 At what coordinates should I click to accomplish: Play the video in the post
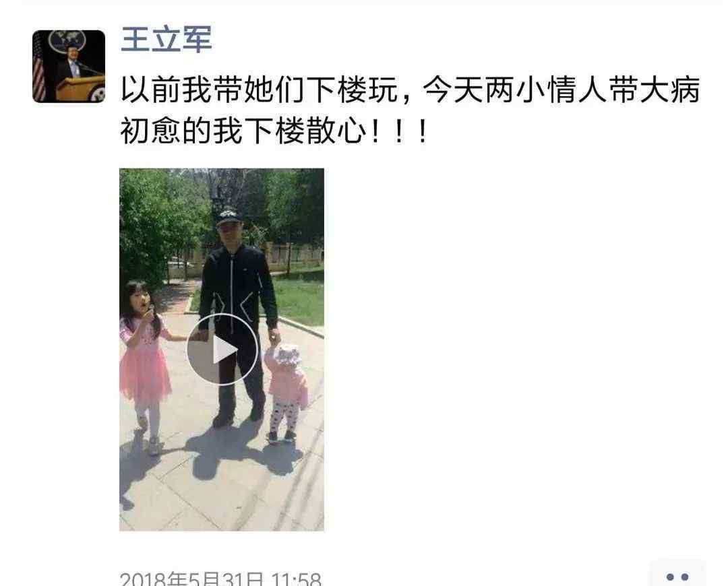[x=222, y=350]
